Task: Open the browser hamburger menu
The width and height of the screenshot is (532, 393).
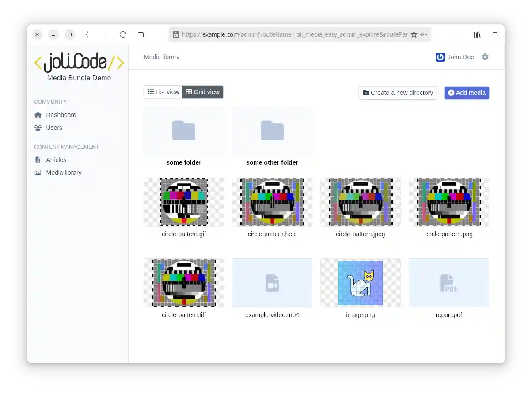Action: [495, 34]
